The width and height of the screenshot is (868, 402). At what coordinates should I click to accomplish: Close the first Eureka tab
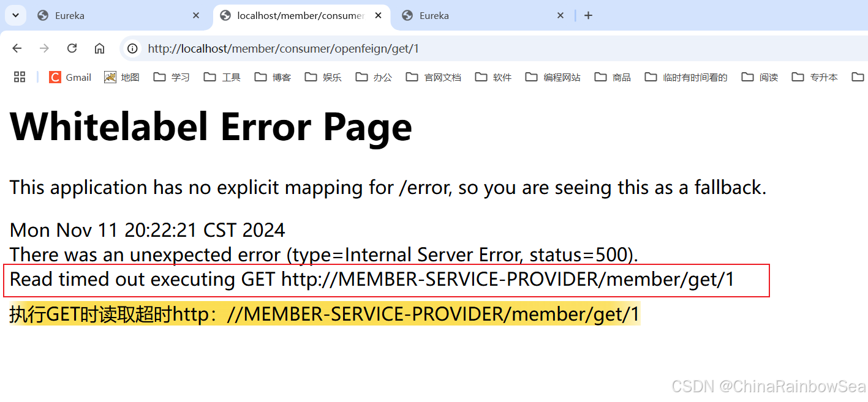[x=196, y=16]
